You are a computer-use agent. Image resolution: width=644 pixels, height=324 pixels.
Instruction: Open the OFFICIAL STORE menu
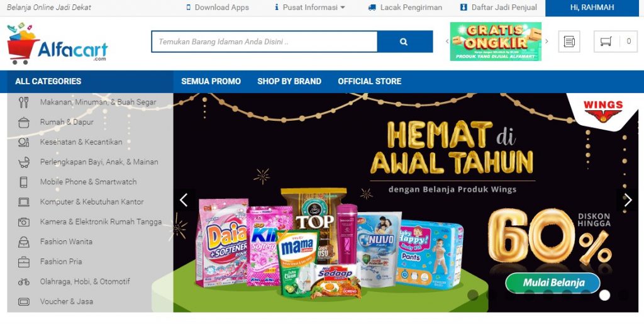tap(370, 81)
